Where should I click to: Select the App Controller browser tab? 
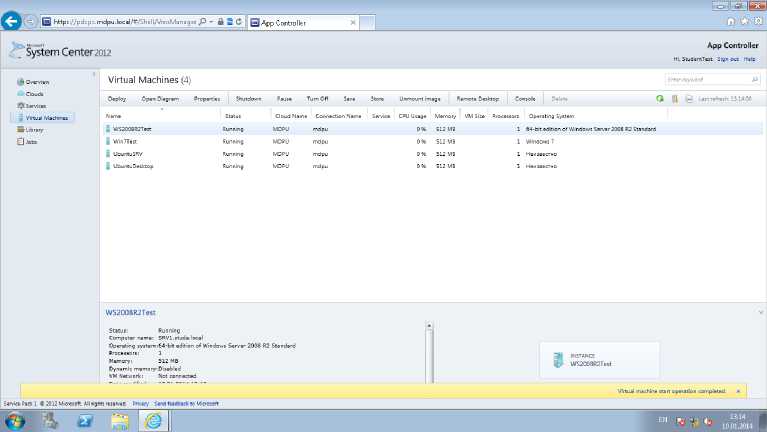click(303, 23)
